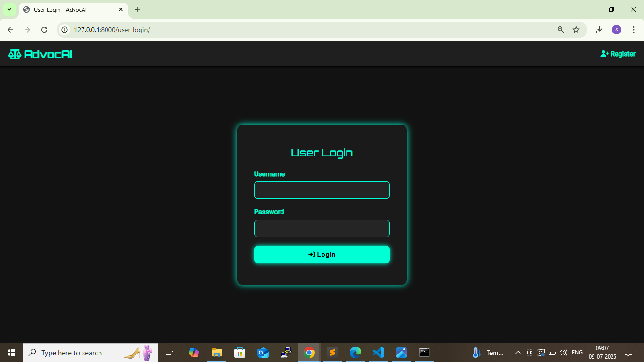Open Visual Studio Code from taskbar
Viewport: 644px width, 362px height.
pos(378,353)
